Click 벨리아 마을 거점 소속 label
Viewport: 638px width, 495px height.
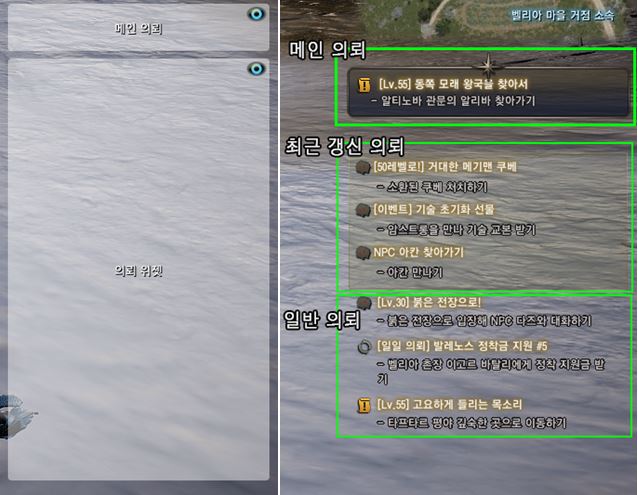point(562,15)
